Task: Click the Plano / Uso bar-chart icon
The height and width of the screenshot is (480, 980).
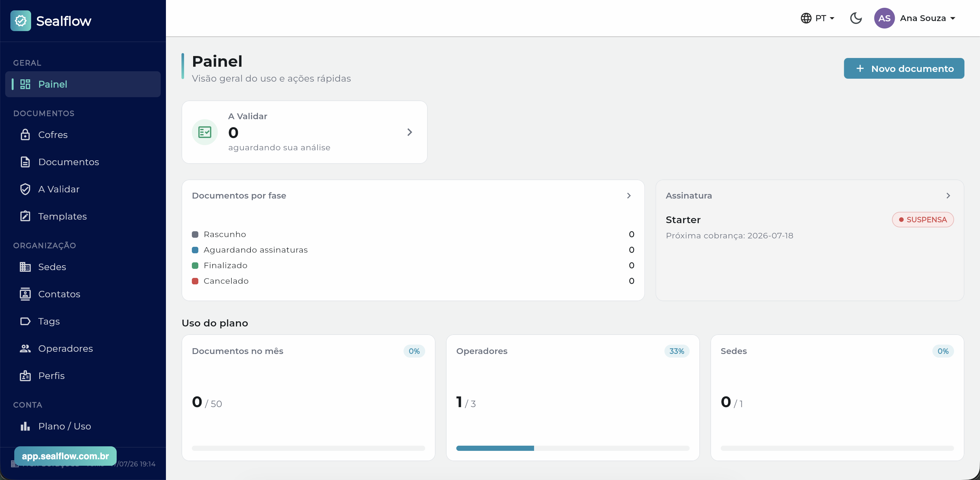Action: click(25, 426)
